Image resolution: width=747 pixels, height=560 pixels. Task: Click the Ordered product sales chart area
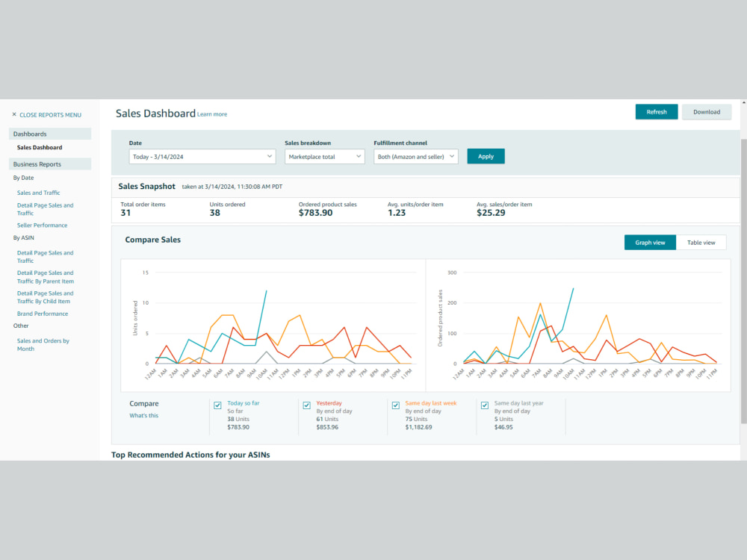tap(578, 326)
